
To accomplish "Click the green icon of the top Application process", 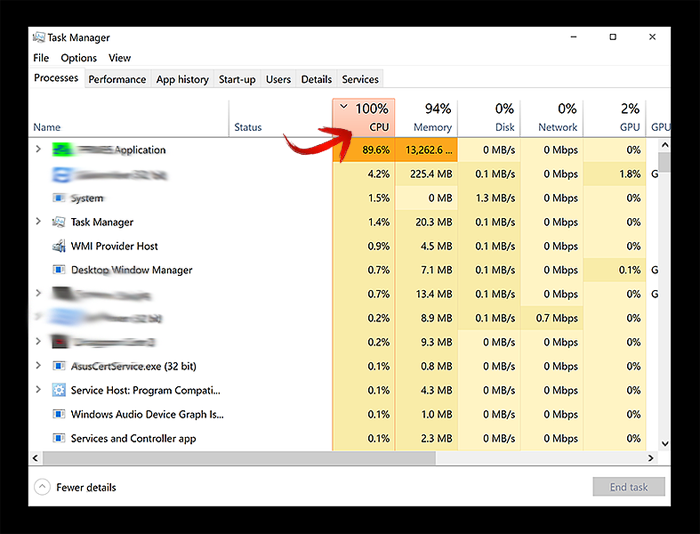I will (x=62, y=150).
